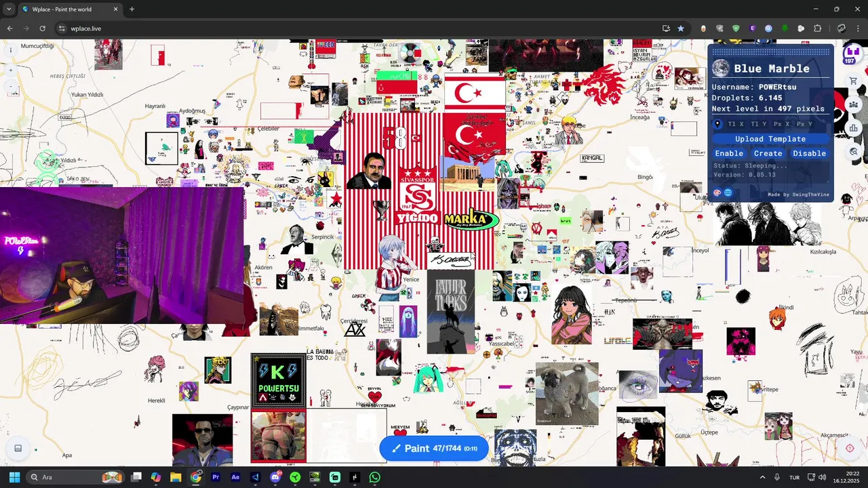Click the Upload Template button
The width and height of the screenshot is (868, 488).
pos(770,139)
